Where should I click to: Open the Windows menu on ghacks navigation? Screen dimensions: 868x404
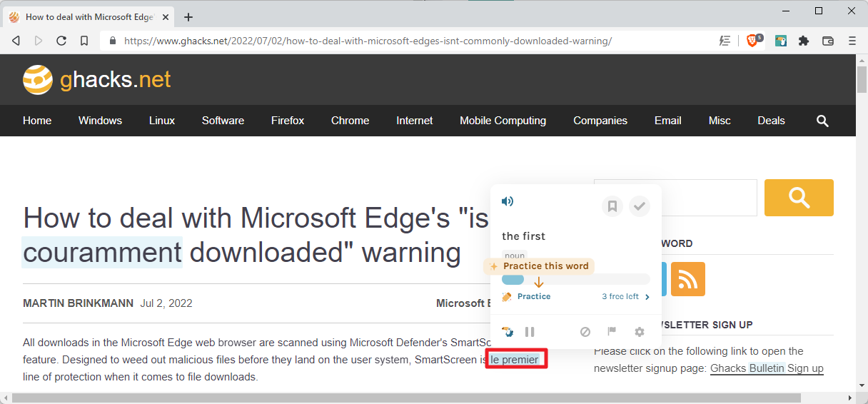tap(100, 121)
